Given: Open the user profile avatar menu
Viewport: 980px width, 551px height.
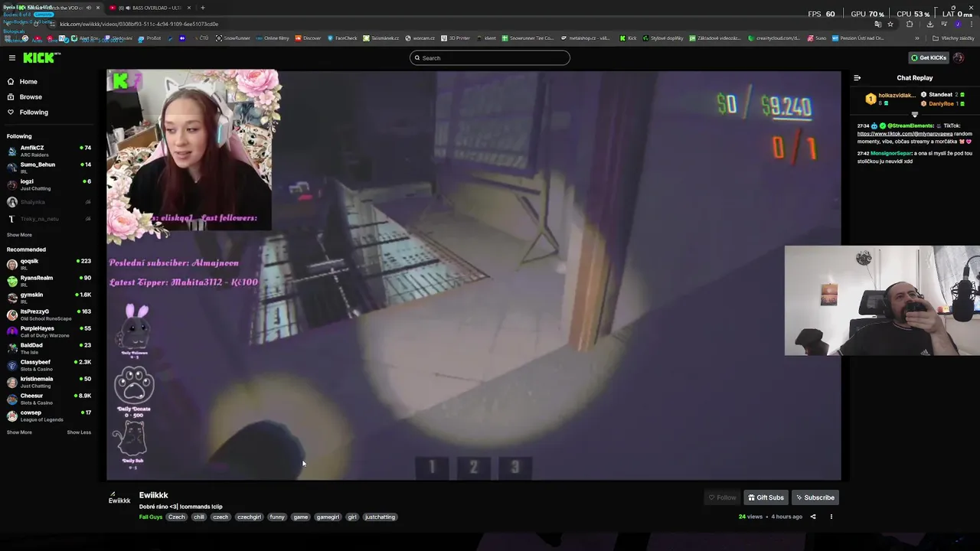Looking at the screenshot, I should (959, 58).
